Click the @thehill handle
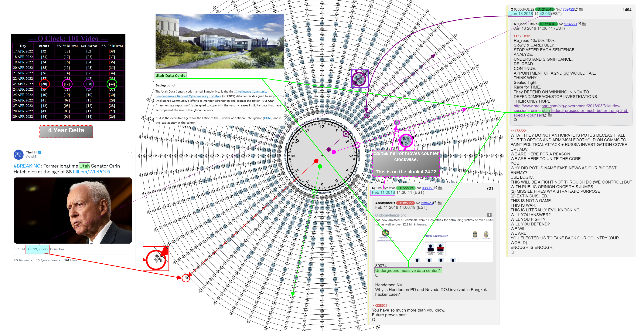 [32, 157]
